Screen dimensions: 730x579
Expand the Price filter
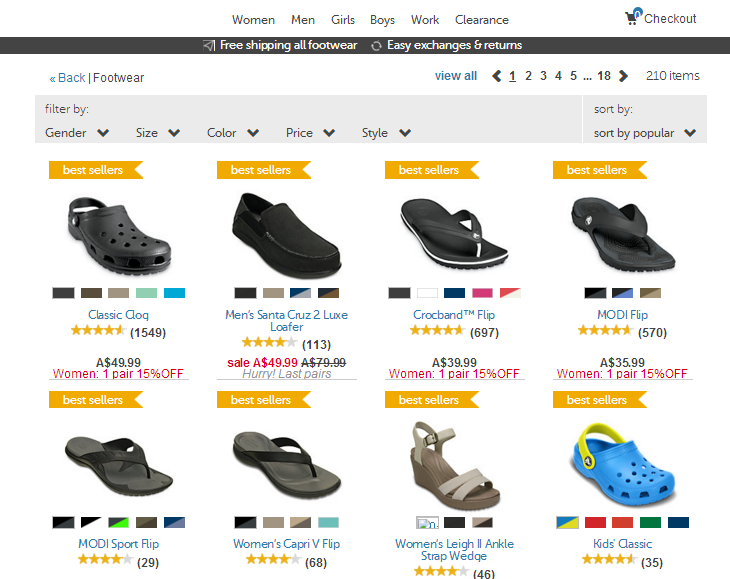click(311, 133)
